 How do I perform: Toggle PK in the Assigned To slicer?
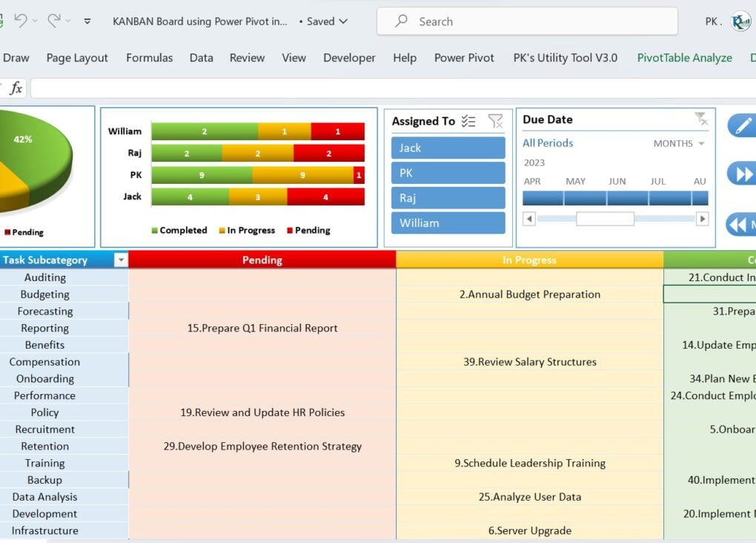[448, 173]
